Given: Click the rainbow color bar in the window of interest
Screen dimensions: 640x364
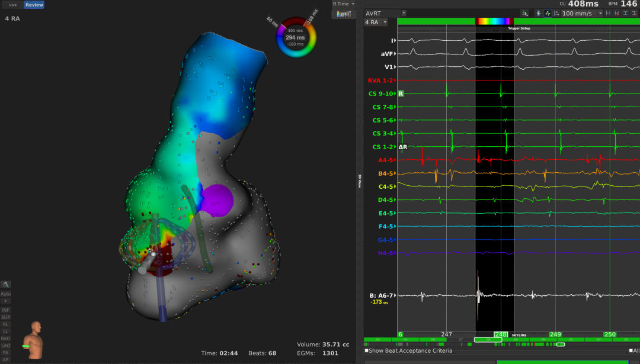Looking at the screenshot, I should (x=492, y=21).
